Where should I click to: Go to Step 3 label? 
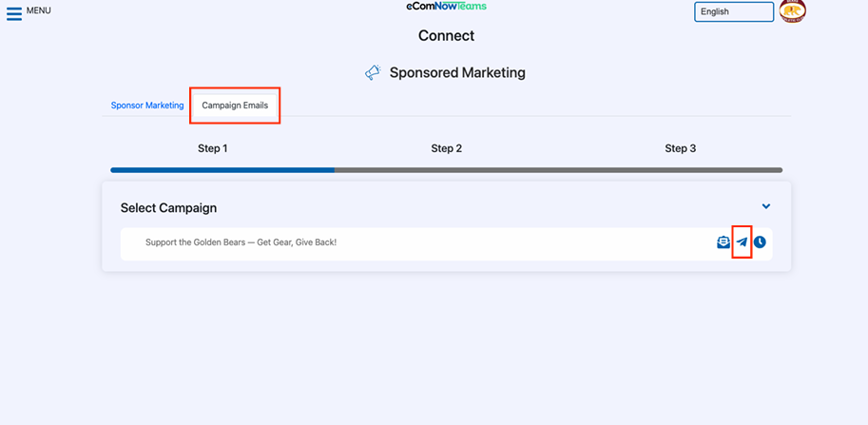681,148
